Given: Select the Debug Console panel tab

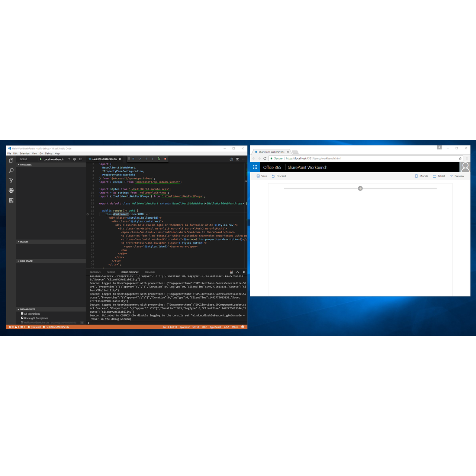Looking at the screenshot, I should coord(130,272).
